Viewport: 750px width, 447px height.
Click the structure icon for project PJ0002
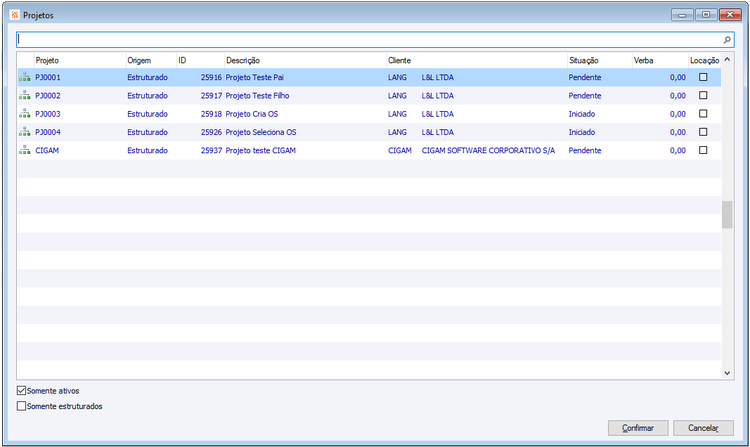click(x=24, y=96)
